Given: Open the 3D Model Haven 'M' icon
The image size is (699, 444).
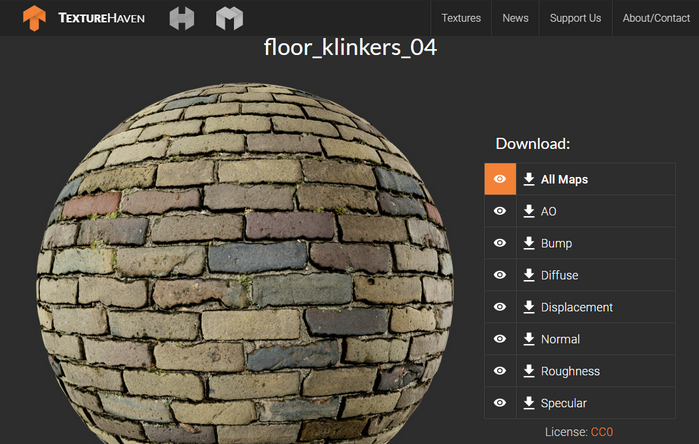Looking at the screenshot, I should 229,19.
